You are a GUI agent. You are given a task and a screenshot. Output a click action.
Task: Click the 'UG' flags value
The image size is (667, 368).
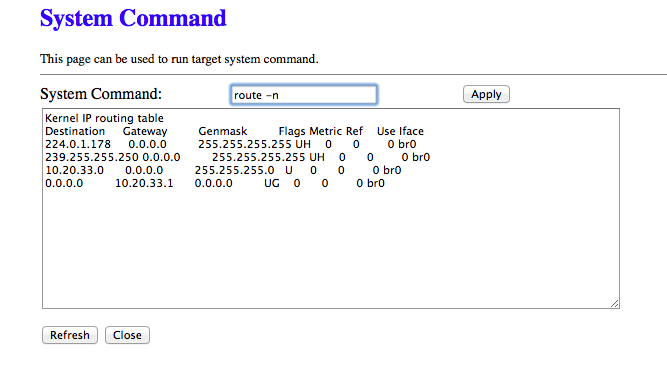(272, 183)
